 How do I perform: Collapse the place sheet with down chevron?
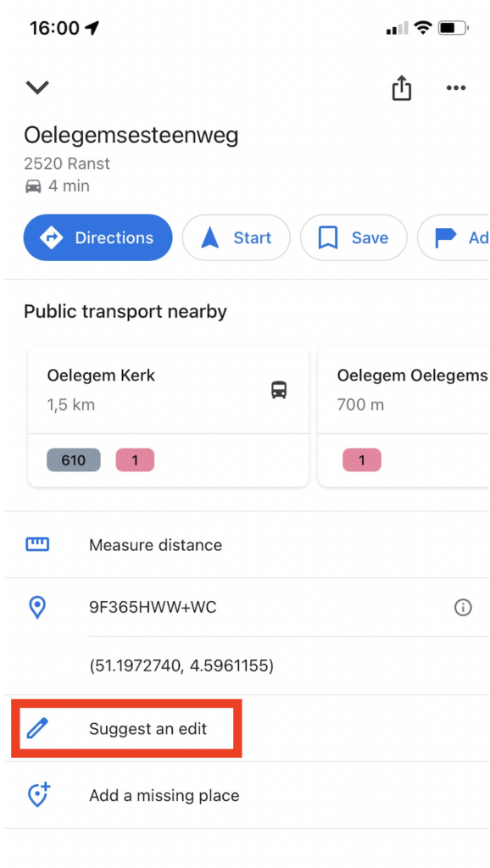click(x=37, y=87)
